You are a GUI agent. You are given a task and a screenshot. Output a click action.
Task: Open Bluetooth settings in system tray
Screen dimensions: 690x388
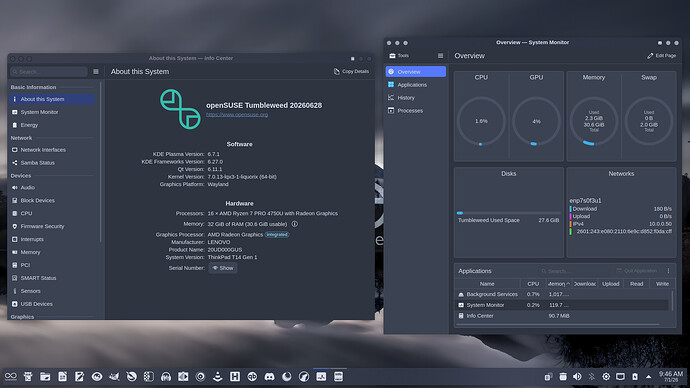(x=591, y=377)
